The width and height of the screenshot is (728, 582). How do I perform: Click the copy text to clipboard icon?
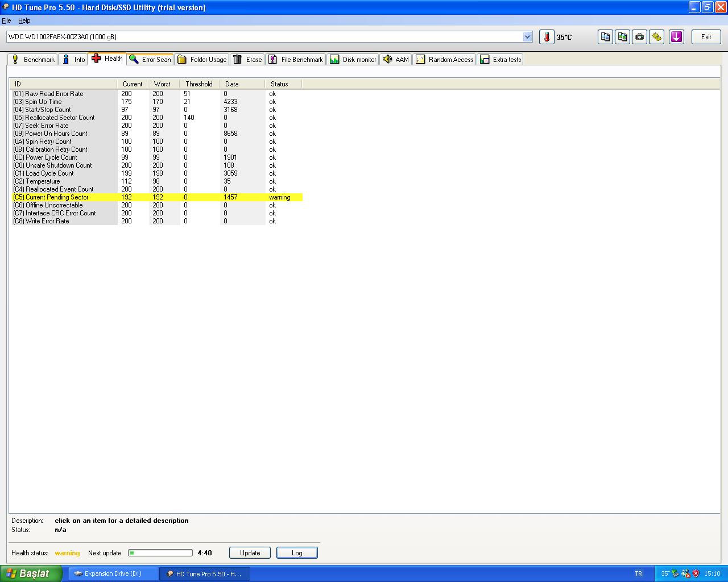click(x=606, y=37)
